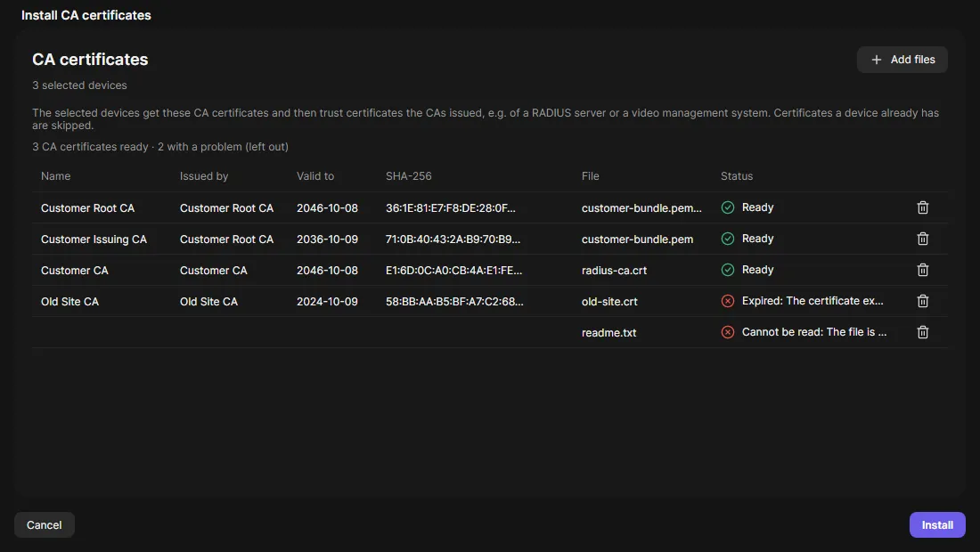Click the 2024-10-09 expired date
Screen dimensions: 980x552
[x=327, y=302]
